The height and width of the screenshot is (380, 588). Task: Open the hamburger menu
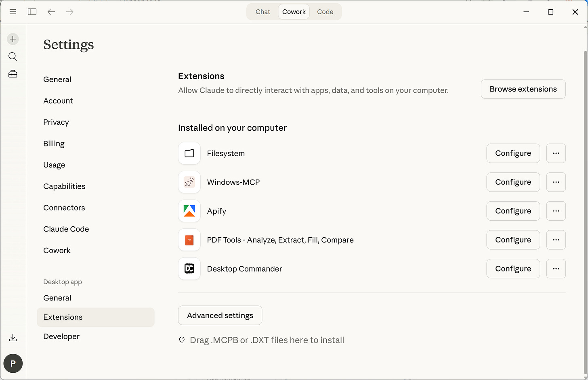(x=13, y=12)
